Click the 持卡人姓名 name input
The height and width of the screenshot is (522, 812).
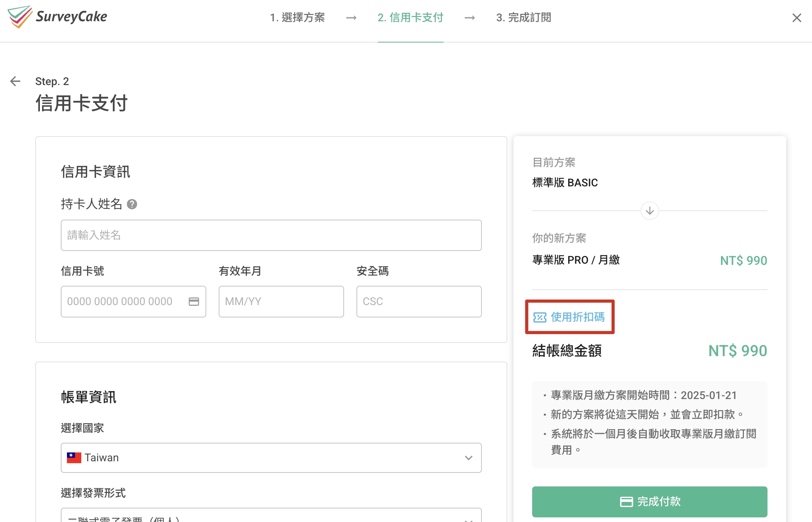pyautogui.click(x=271, y=235)
